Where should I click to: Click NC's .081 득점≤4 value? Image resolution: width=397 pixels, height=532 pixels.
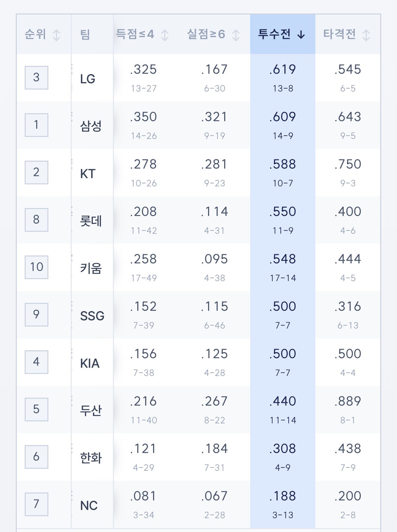click(144, 496)
